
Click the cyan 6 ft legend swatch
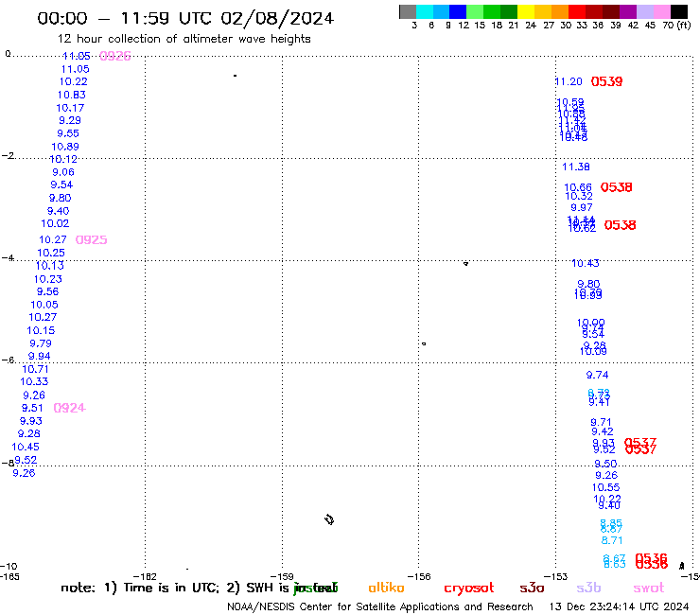pos(424,11)
